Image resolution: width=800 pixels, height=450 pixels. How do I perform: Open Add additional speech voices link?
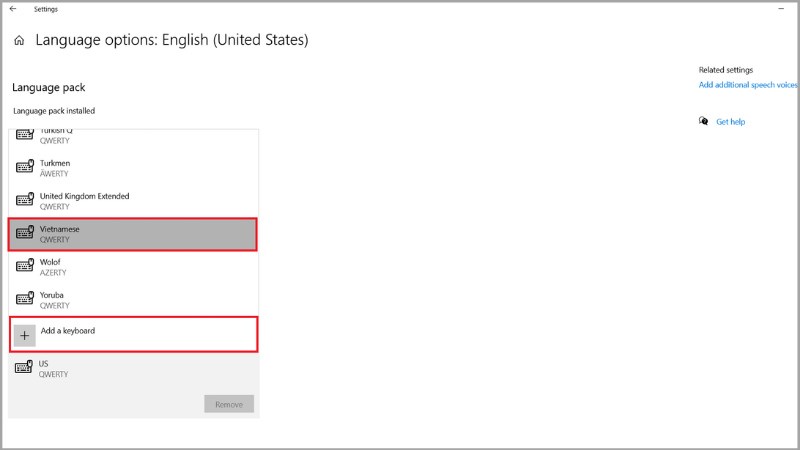click(x=748, y=85)
